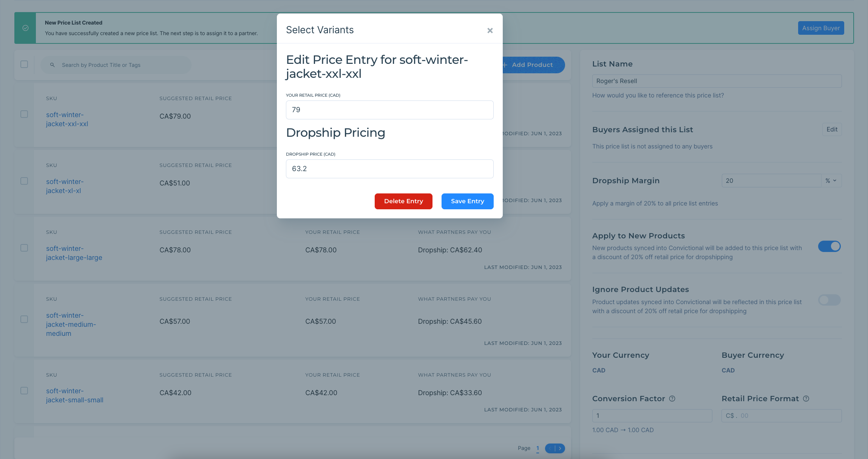The image size is (868, 459).
Task: Click suggested retail price CA$51.00
Action: 175,183
